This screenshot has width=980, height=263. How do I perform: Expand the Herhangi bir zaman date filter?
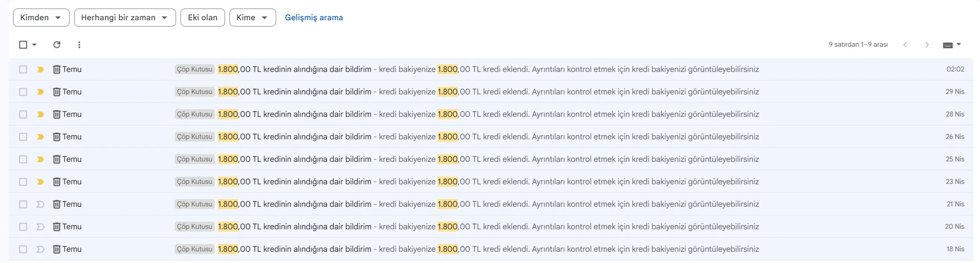pos(124,18)
